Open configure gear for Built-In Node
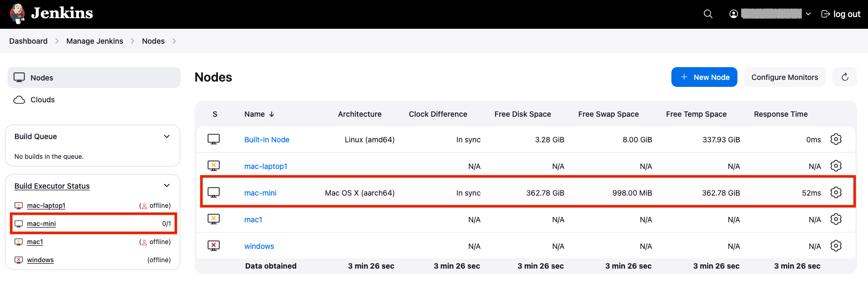The image size is (868, 283). click(x=836, y=139)
